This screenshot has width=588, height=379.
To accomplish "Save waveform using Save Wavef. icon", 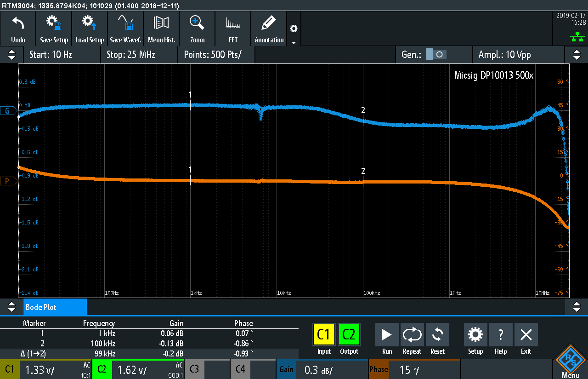I will point(125,29).
